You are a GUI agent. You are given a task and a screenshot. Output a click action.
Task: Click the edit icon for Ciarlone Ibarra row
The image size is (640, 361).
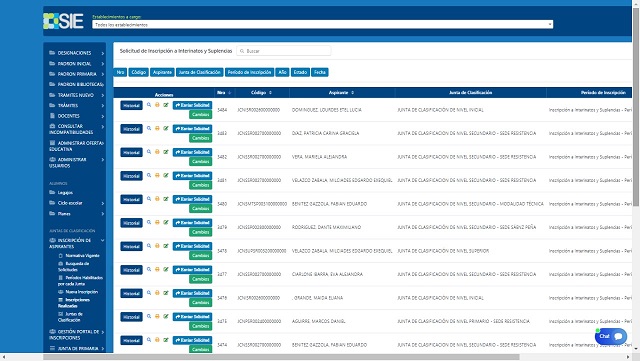tap(166, 270)
